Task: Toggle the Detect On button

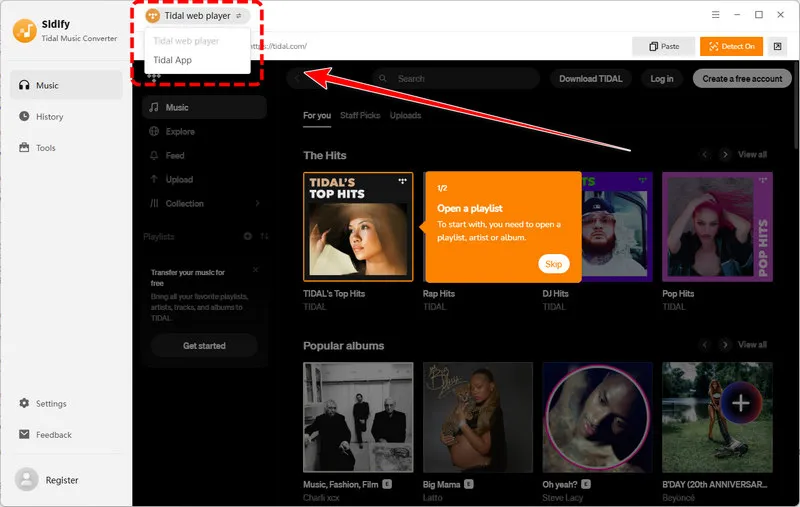Action: click(731, 46)
